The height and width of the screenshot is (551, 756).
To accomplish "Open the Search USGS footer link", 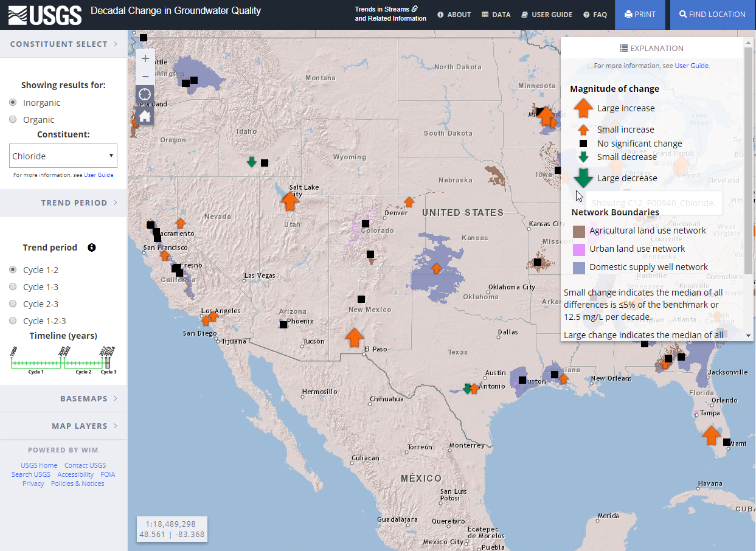I will (31, 474).
